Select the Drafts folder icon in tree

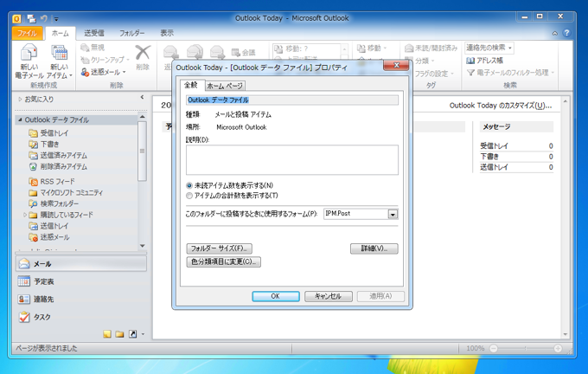coord(34,145)
